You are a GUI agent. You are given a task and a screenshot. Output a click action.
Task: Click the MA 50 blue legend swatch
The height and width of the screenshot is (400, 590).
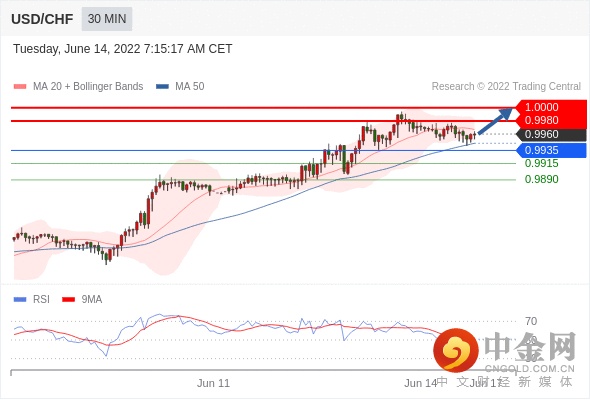tap(162, 87)
